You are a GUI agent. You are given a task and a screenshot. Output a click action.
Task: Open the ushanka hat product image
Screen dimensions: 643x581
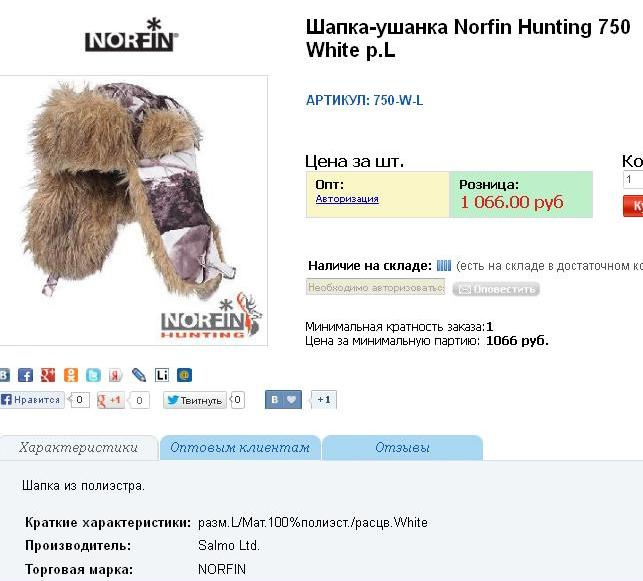tap(134, 210)
